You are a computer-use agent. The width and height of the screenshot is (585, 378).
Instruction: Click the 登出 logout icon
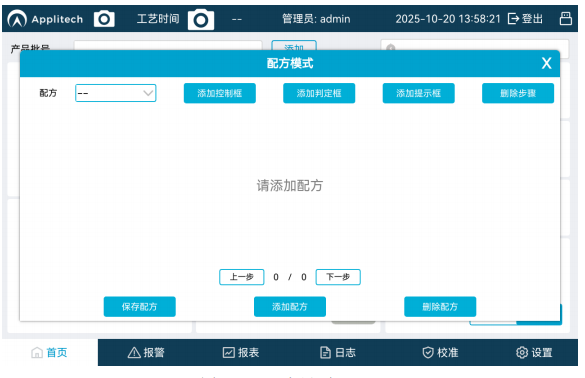(513, 18)
